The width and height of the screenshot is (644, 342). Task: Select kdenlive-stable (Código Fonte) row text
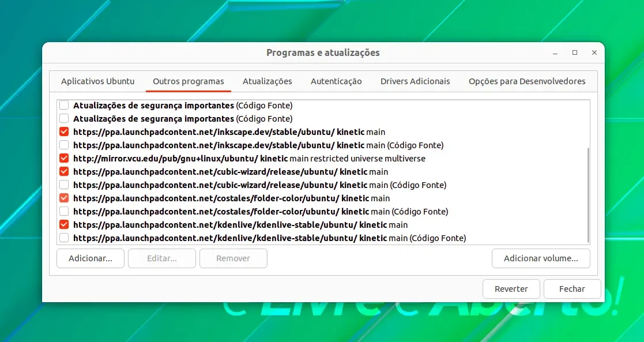[x=269, y=238]
